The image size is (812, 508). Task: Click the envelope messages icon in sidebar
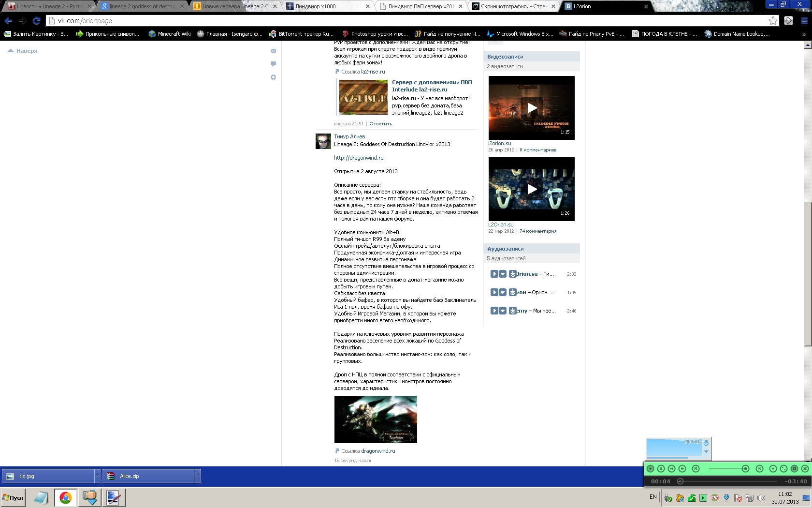[x=273, y=51]
